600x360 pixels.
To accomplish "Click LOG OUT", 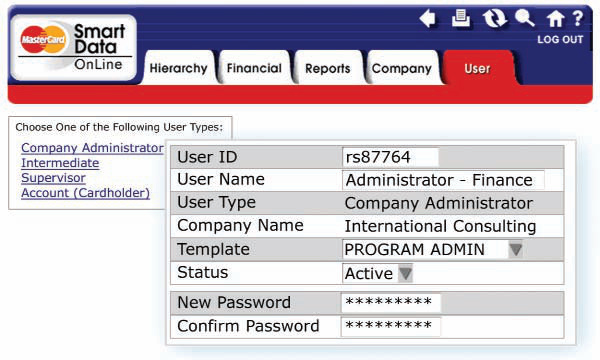I will point(560,39).
